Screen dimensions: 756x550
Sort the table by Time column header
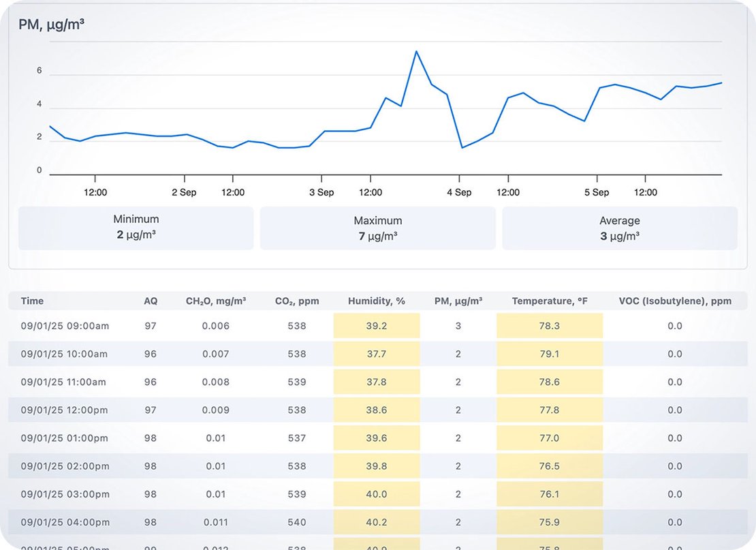click(32, 301)
